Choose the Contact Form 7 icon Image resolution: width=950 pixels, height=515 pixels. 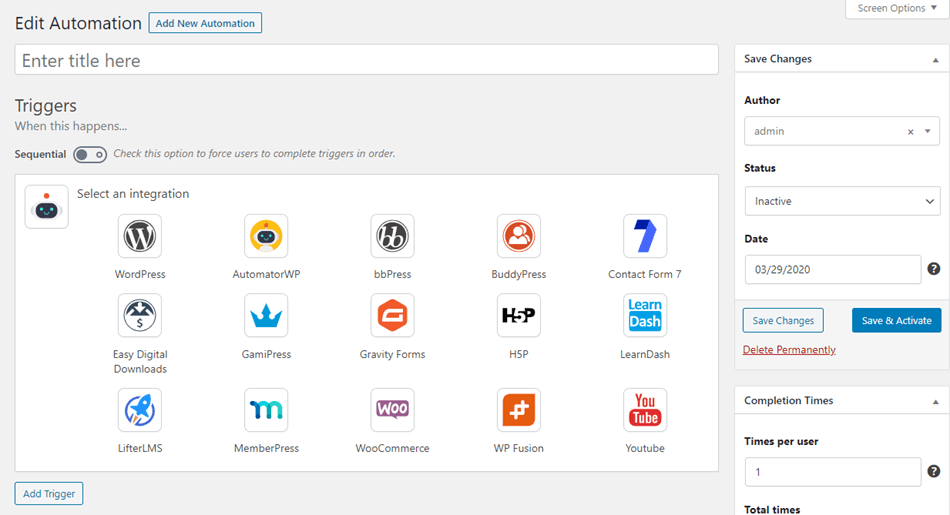coord(645,236)
